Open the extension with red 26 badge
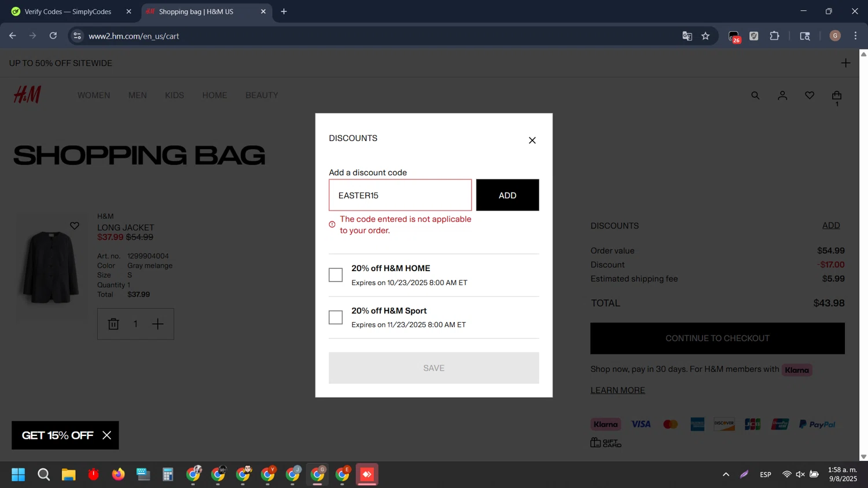868x488 pixels. pyautogui.click(x=734, y=37)
